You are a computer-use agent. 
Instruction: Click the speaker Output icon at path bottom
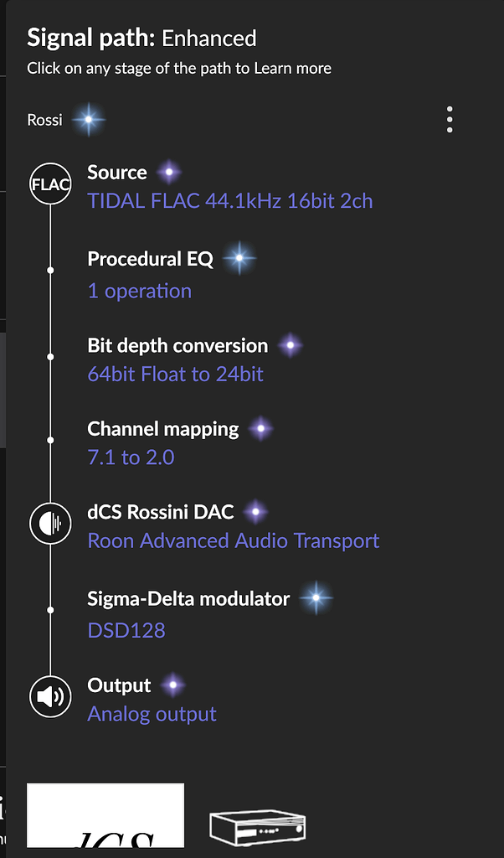50,696
